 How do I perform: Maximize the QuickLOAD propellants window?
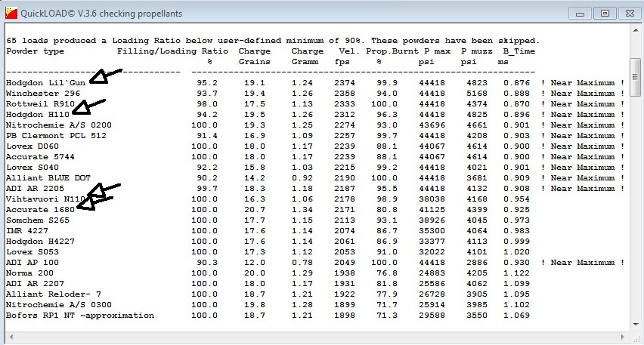[x=605, y=13]
